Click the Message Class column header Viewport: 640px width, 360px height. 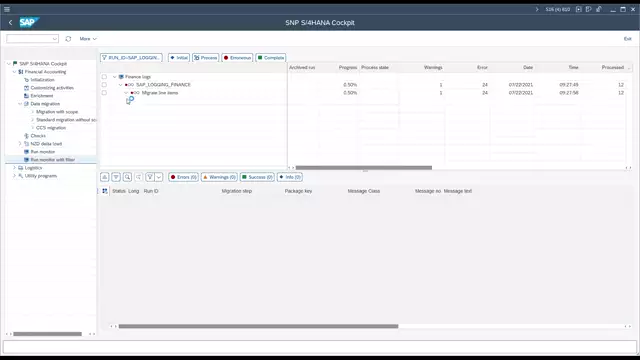364,191
